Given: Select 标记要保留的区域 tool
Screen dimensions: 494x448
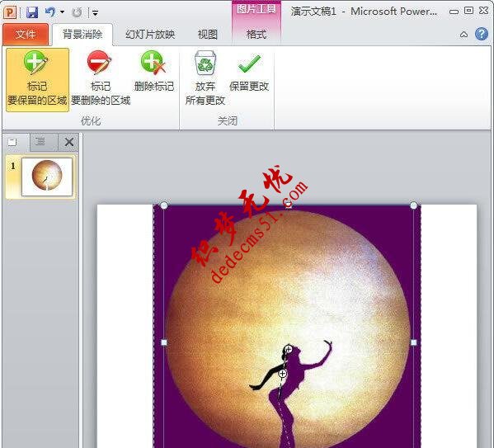Looking at the screenshot, I should tap(37, 80).
